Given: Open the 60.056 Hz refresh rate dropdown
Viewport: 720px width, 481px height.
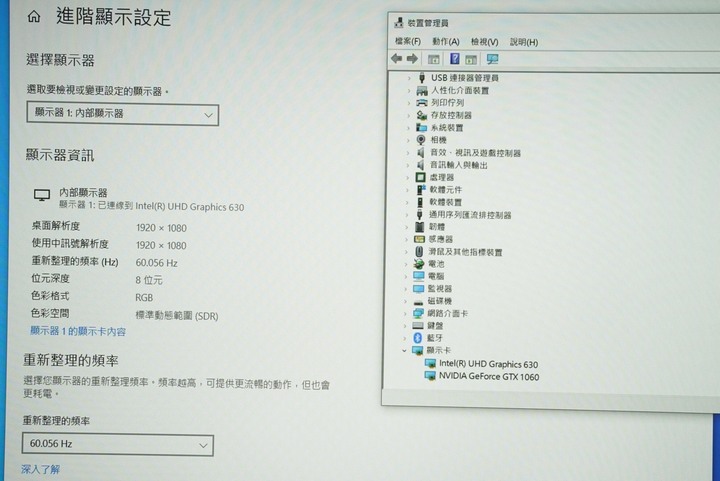Looking at the screenshot, I should (118, 444).
